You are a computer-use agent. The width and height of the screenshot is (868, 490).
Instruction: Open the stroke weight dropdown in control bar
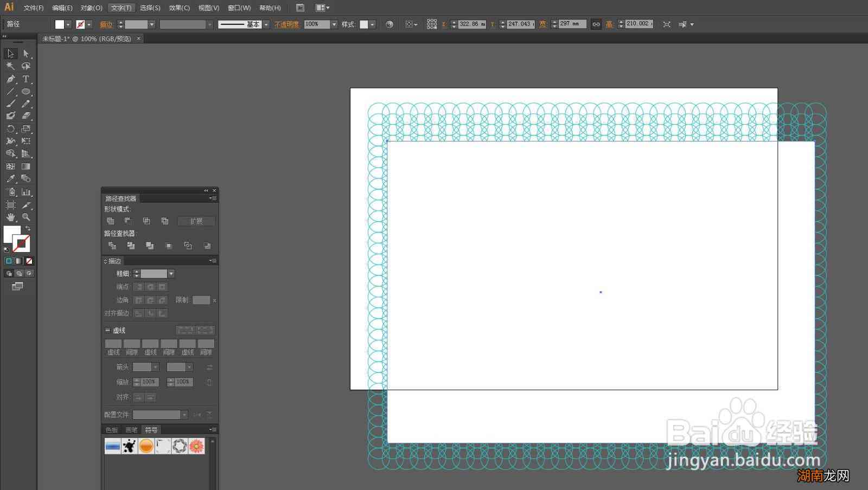(x=152, y=24)
